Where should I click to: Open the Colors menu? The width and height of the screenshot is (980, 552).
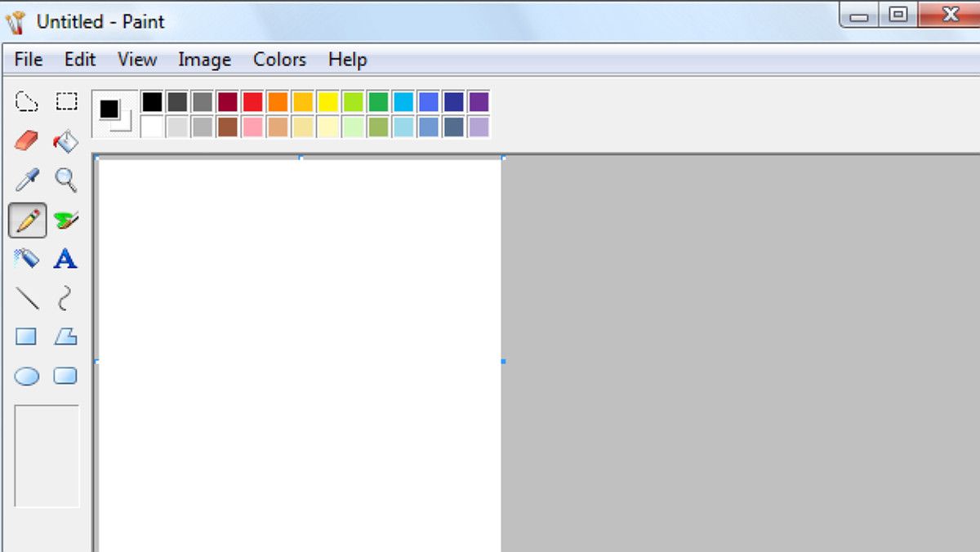(279, 60)
